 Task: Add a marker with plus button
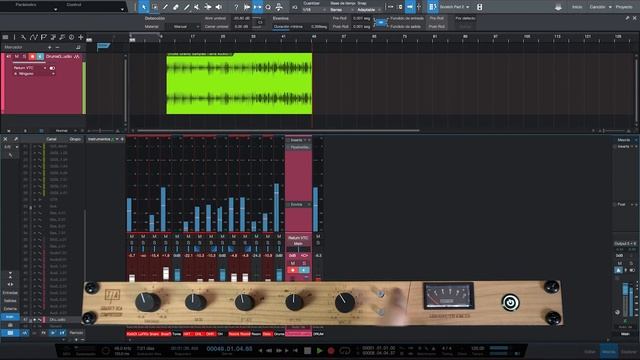pos(50,47)
